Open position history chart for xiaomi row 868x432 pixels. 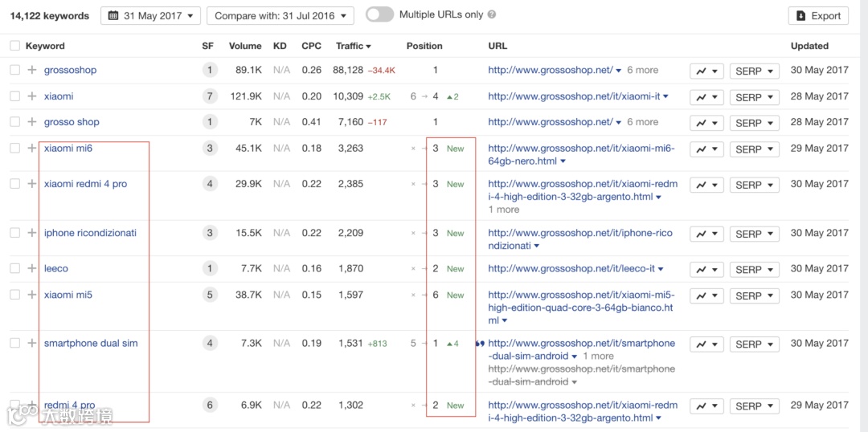[706, 97]
